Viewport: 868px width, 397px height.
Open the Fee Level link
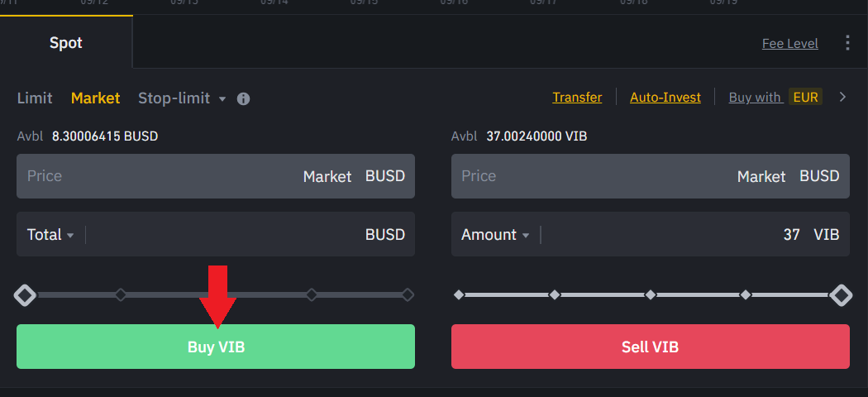click(x=789, y=44)
